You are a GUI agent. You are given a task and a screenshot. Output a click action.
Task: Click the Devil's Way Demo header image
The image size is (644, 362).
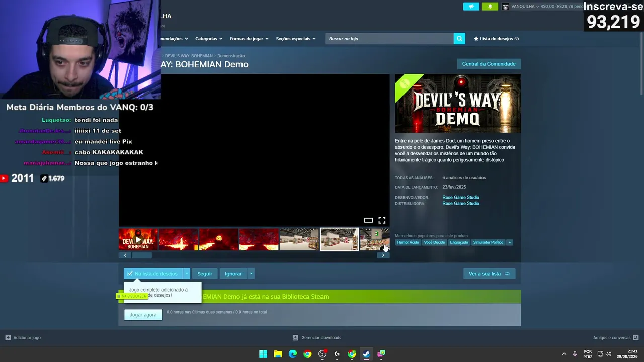click(458, 104)
